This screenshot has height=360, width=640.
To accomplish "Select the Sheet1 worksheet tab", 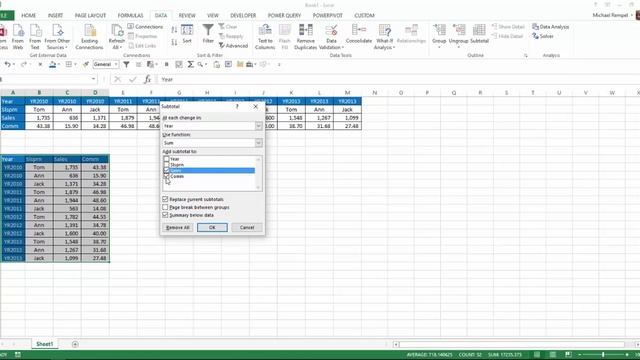I will (x=44, y=344).
